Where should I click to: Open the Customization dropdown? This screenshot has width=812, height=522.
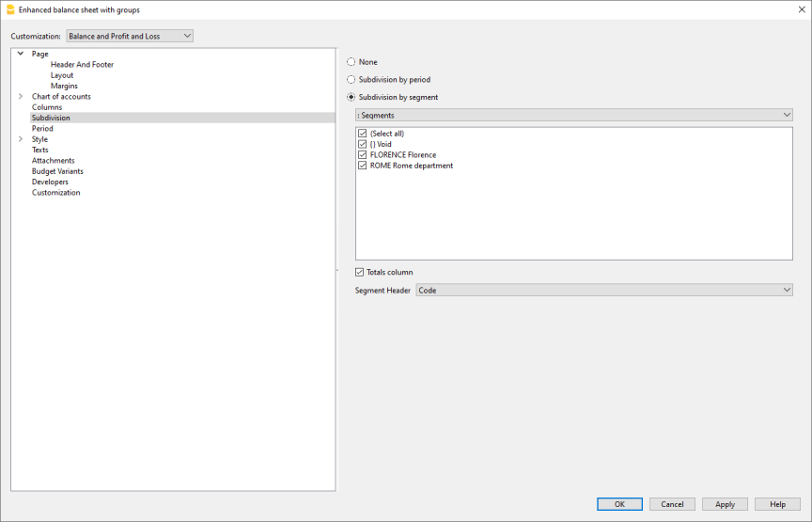coord(130,36)
